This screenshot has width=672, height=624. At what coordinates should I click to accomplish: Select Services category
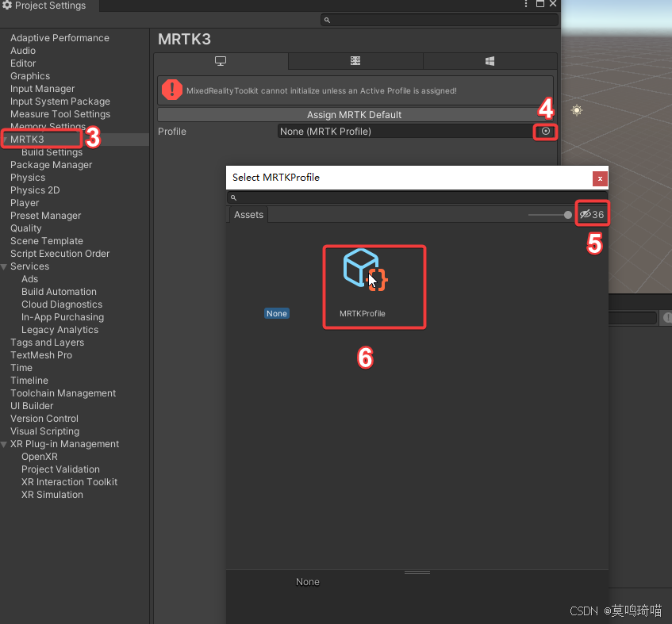[x=29, y=266]
